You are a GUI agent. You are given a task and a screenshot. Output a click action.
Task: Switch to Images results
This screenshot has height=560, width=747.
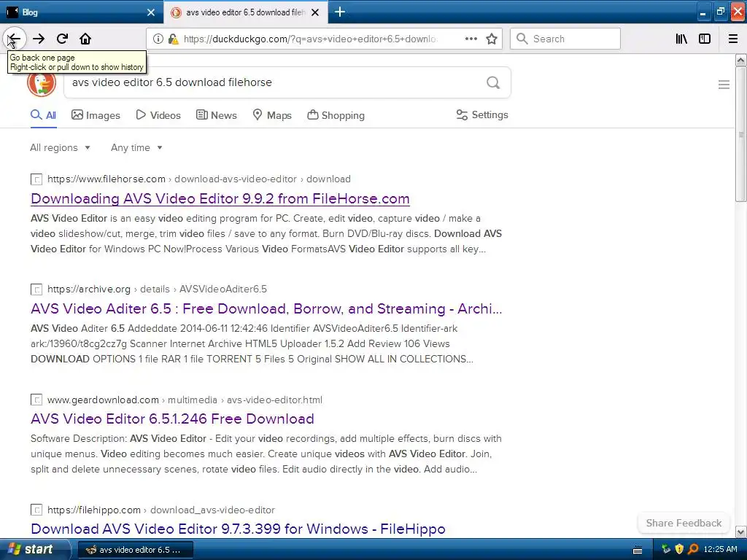coord(96,114)
